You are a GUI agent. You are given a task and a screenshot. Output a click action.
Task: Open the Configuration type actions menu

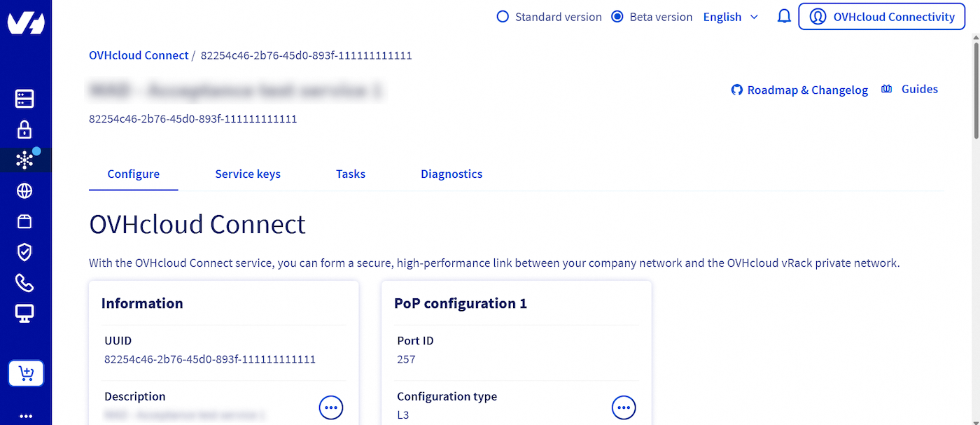624,407
